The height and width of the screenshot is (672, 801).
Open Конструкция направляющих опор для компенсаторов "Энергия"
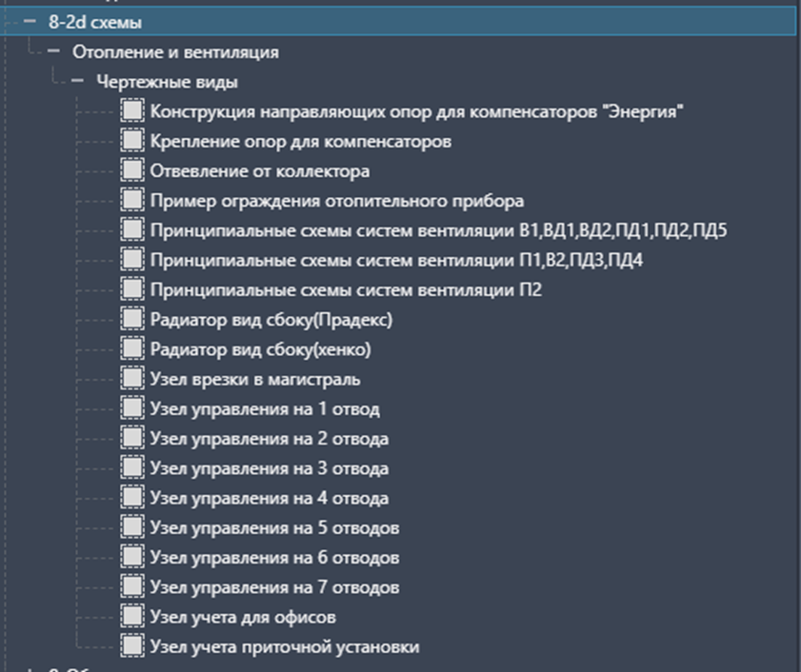[417, 111]
